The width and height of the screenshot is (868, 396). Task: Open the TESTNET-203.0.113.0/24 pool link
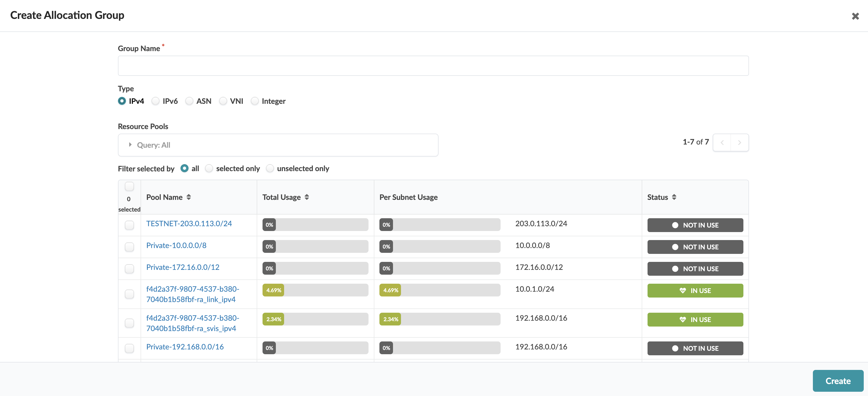coord(189,224)
